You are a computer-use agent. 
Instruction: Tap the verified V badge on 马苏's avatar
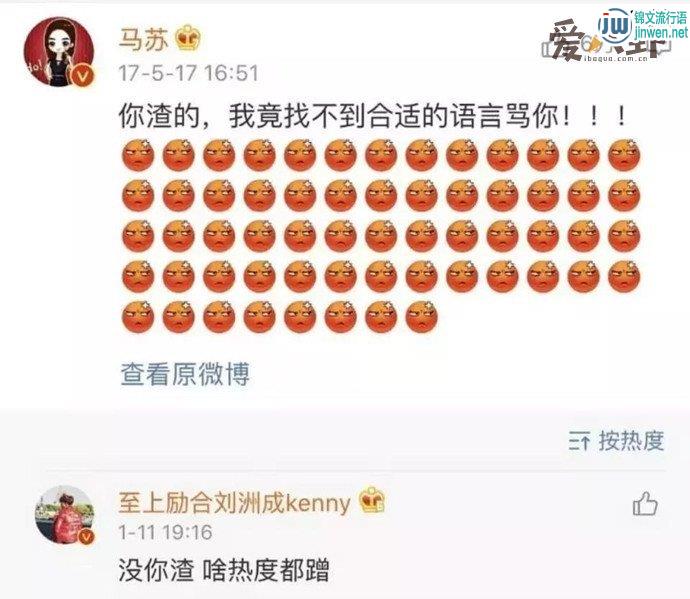[83, 75]
